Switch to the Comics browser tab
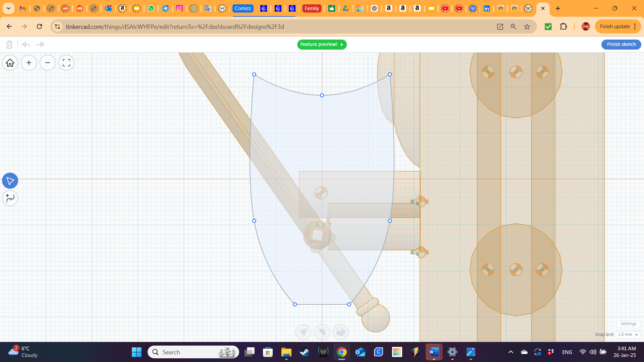The width and height of the screenshot is (644, 362). pyautogui.click(x=243, y=8)
